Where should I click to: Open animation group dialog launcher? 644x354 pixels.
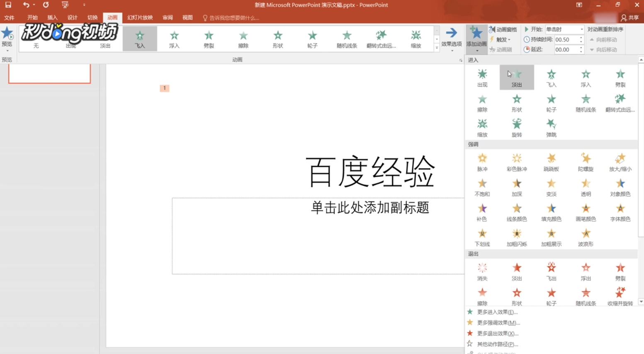pyautogui.click(x=460, y=60)
